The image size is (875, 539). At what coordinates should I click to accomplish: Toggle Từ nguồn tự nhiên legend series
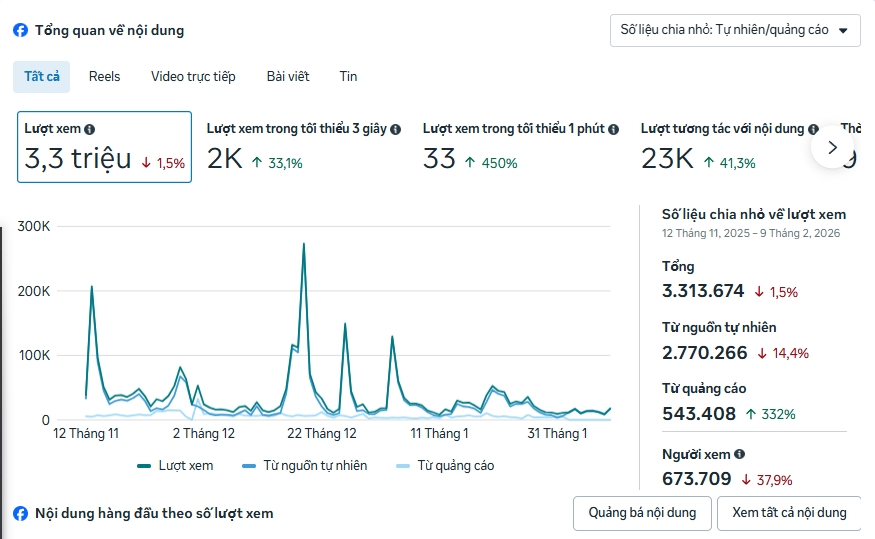[305, 465]
